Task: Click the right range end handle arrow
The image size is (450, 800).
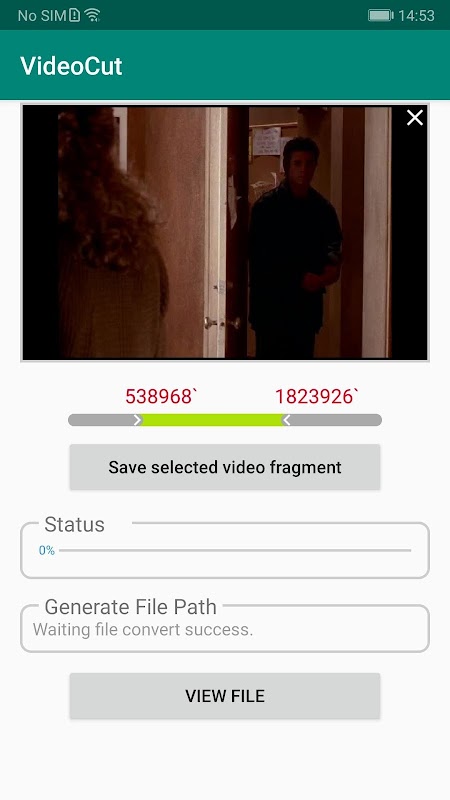Action: pyautogui.click(x=286, y=420)
